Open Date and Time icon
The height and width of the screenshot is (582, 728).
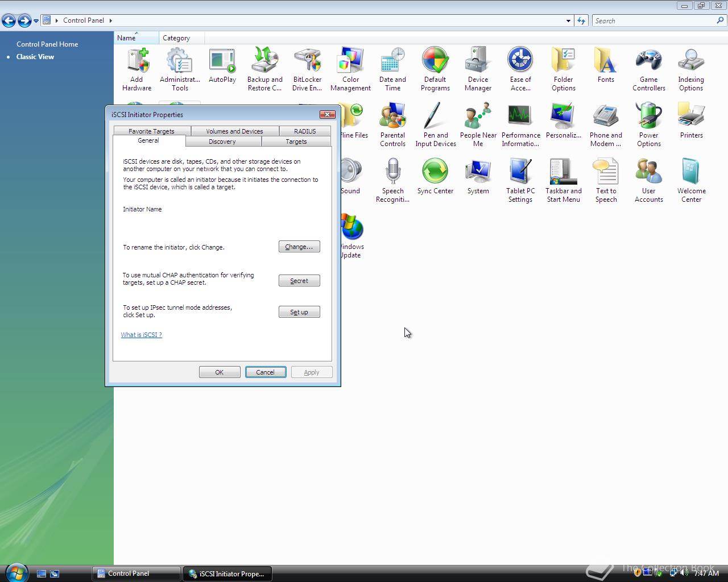(392, 69)
